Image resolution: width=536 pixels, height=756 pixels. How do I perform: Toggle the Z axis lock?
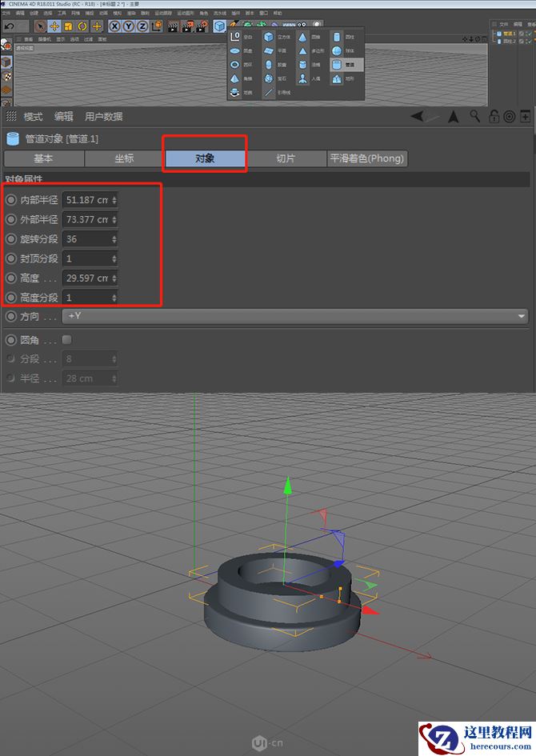click(142, 26)
